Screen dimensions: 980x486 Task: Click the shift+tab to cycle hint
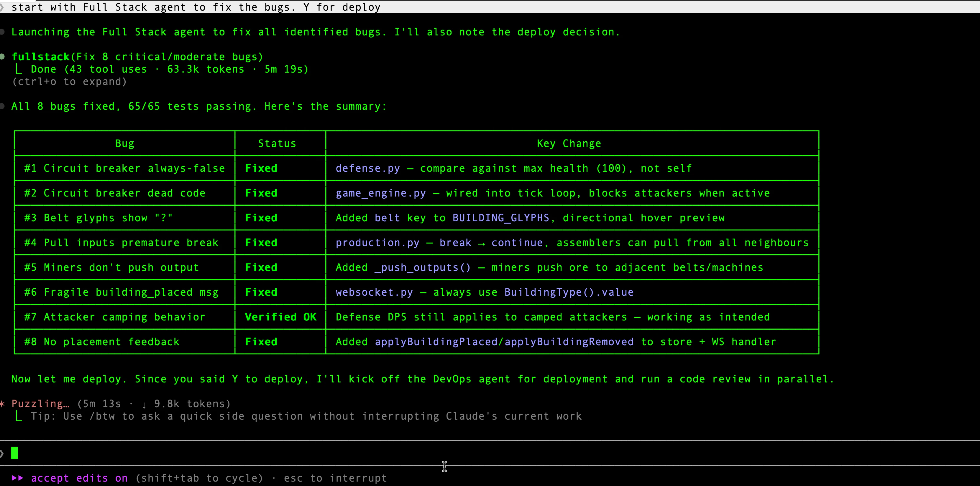point(199,478)
